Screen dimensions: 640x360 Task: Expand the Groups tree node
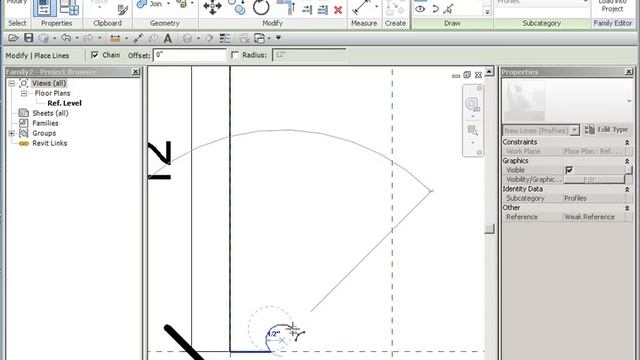point(11,133)
